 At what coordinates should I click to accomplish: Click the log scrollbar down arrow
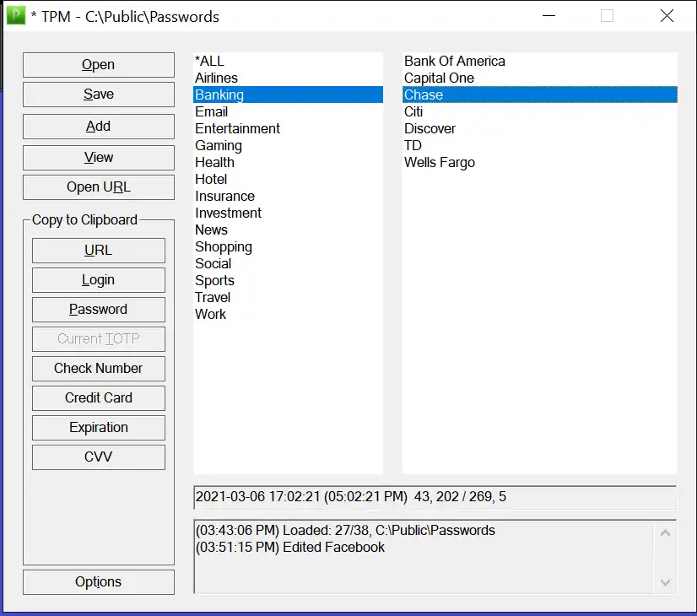665,582
